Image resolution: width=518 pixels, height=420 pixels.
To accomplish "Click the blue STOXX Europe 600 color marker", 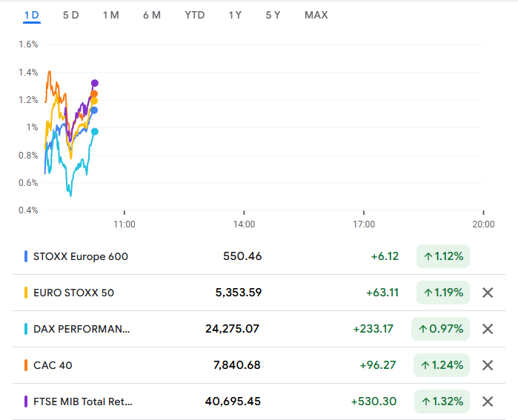I will [x=26, y=256].
